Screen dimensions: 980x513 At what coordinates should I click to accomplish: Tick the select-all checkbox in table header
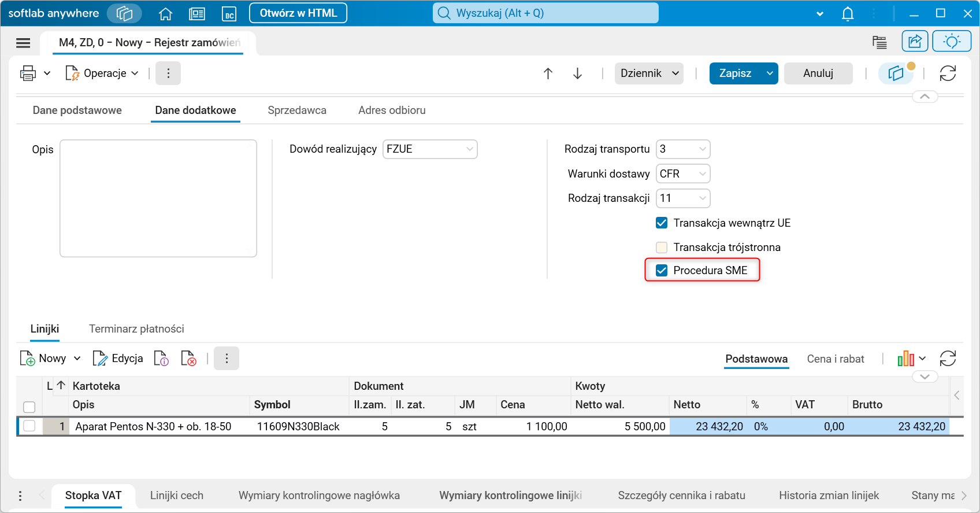[x=29, y=407]
